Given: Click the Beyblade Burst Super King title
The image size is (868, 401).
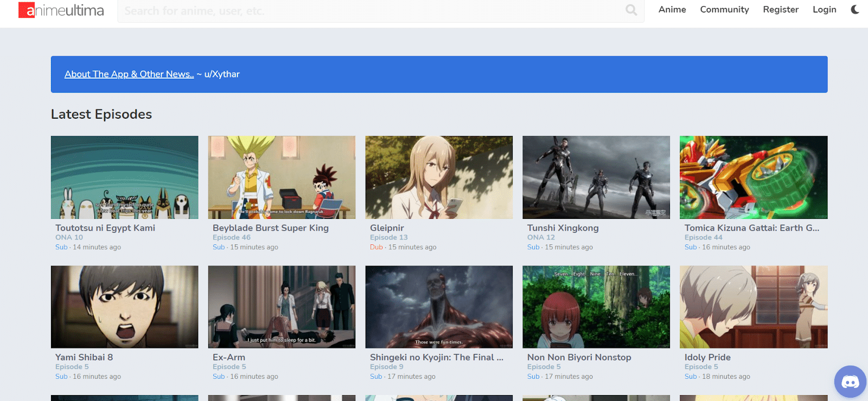Looking at the screenshot, I should click(271, 228).
